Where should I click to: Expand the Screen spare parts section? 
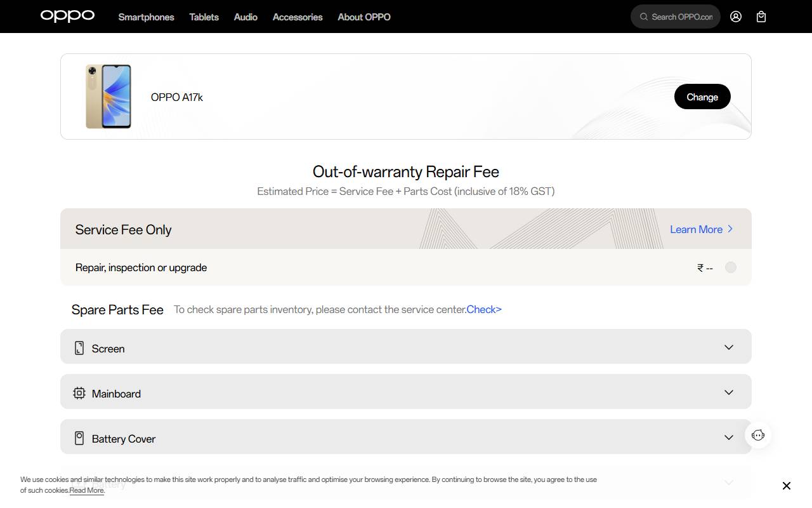pyautogui.click(x=729, y=347)
